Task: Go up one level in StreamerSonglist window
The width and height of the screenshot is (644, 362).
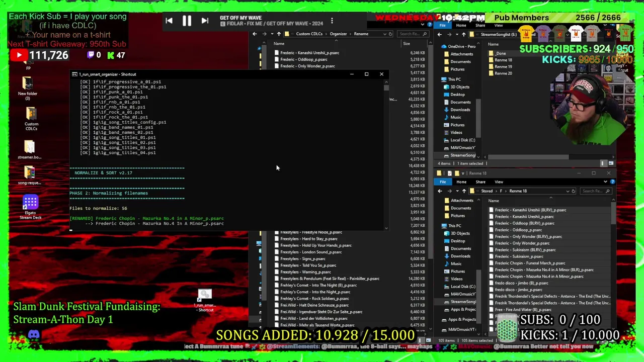Action: click(x=463, y=35)
